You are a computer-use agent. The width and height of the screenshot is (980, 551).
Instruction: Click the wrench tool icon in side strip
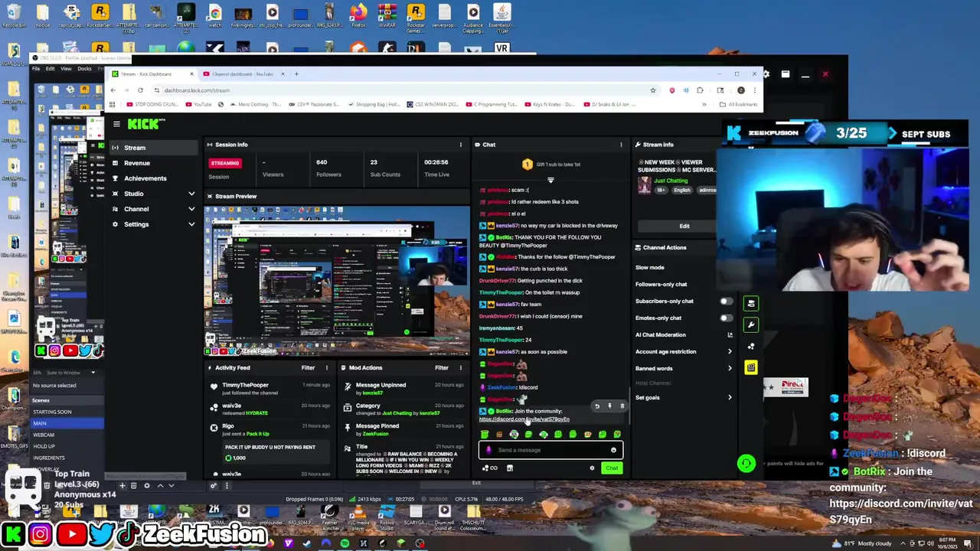pyautogui.click(x=751, y=325)
